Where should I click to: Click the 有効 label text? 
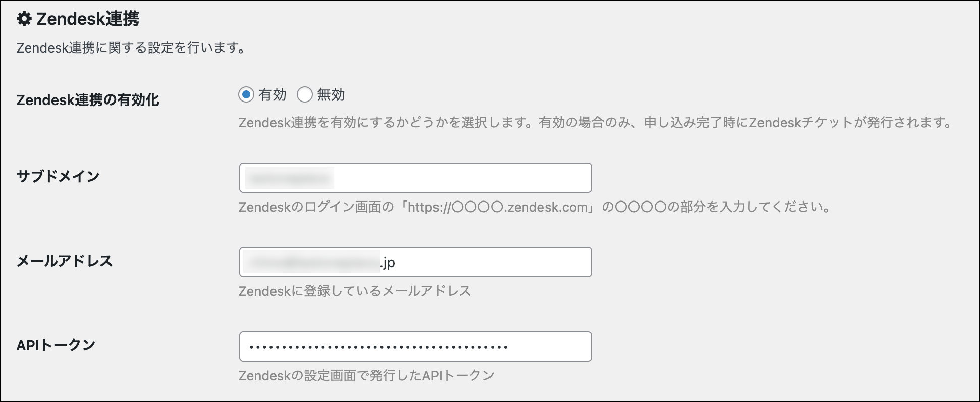[x=273, y=94]
